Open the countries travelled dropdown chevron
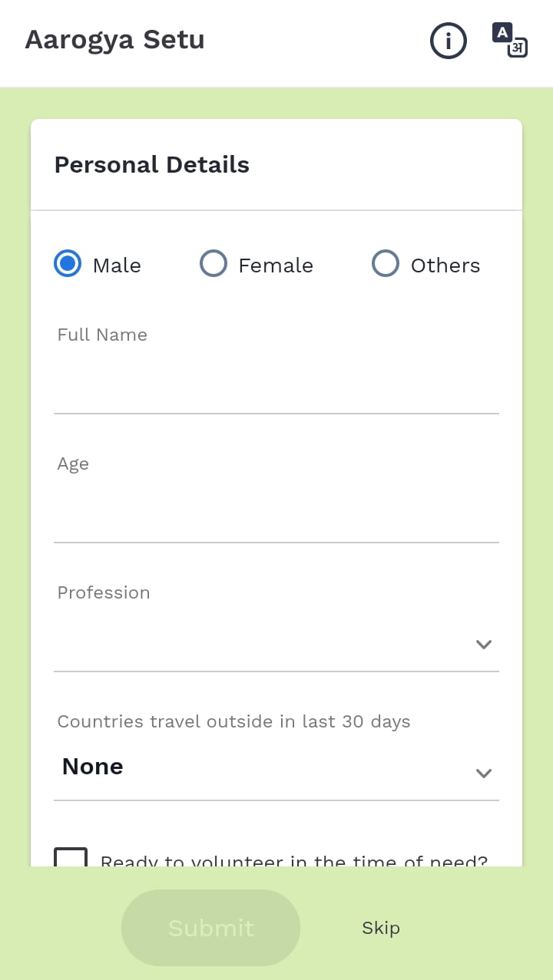553x980 pixels. 483,773
